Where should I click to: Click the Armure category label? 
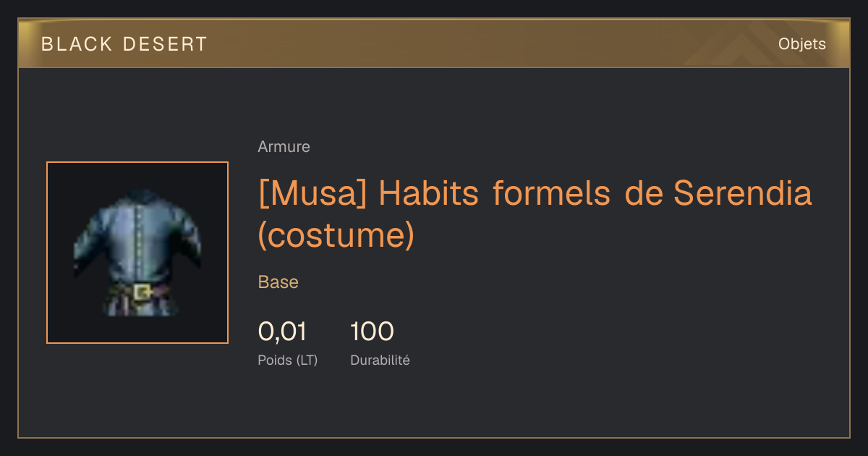(284, 147)
